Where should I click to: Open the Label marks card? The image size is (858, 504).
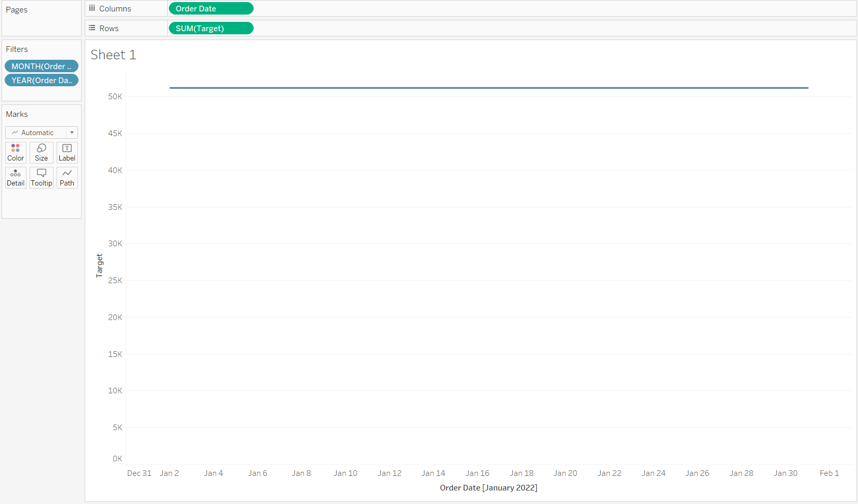pyautogui.click(x=67, y=153)
